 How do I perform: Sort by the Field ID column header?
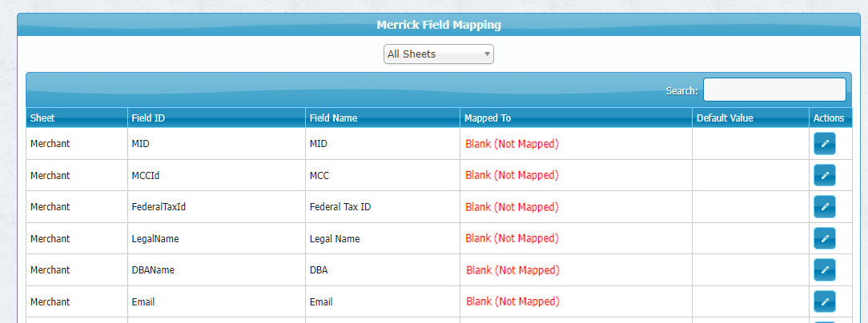148,118
